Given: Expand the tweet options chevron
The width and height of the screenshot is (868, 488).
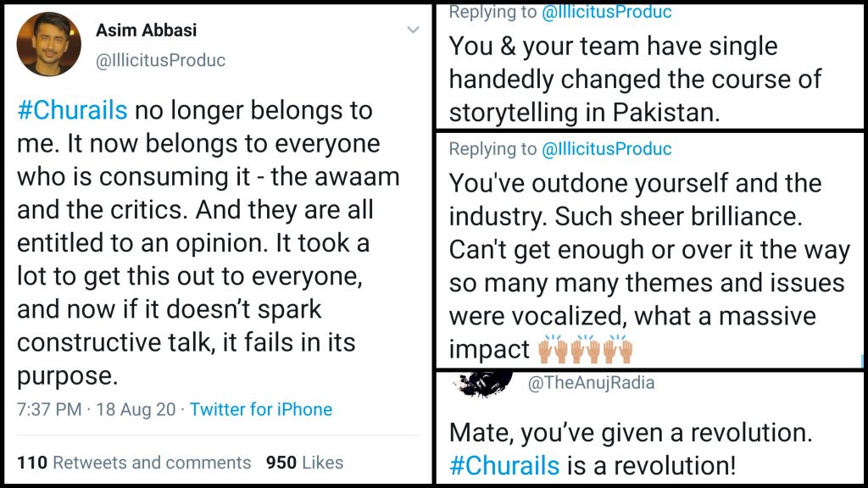Looking at the screenshot, I should click(x=413, y=30).
